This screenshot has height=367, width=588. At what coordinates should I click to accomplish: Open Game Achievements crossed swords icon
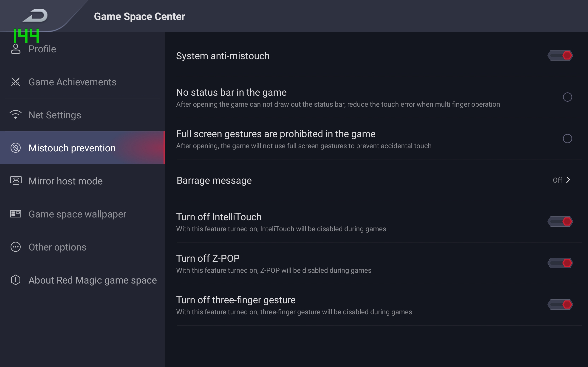point(16,82)
